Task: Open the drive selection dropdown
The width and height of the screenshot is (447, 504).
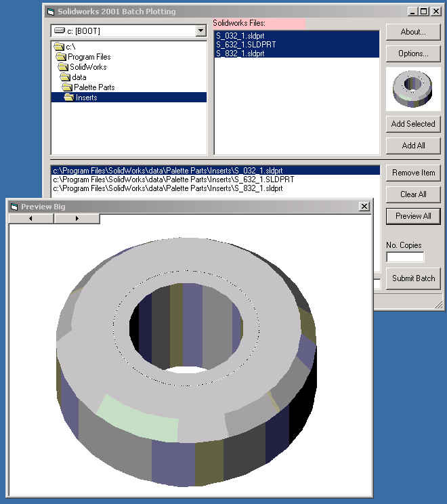Action: (200, 31)
